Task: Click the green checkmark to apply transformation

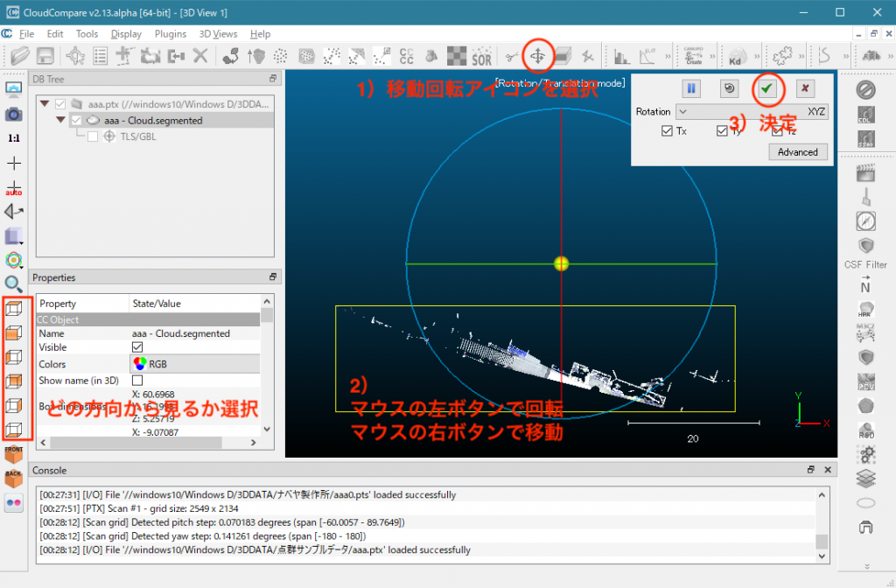Action: click(x=766, y=89)
